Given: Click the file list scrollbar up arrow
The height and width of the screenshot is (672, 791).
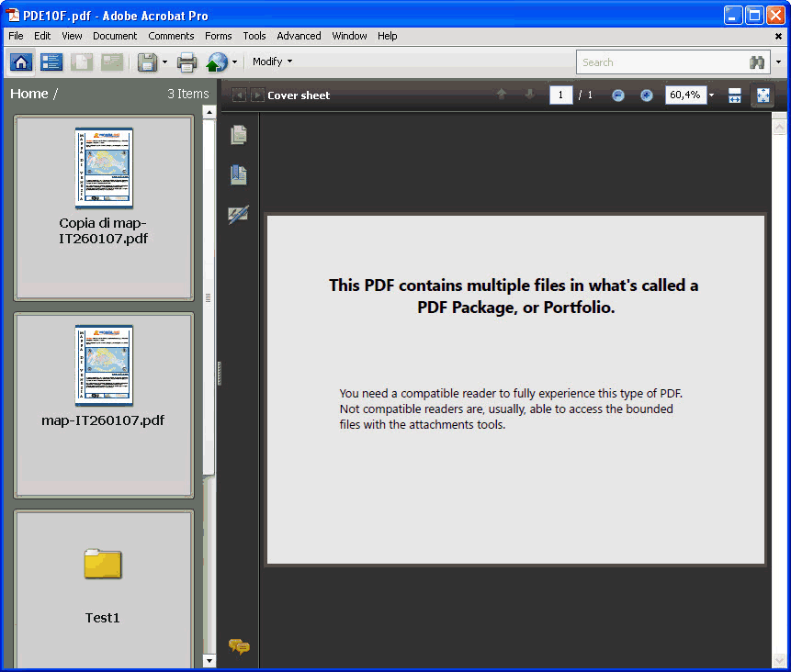Looking at the screenshot, I should [209, 112].
